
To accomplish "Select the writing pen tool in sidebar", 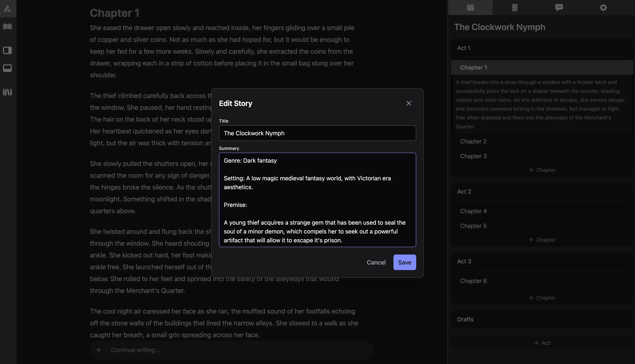I will 8,9.
